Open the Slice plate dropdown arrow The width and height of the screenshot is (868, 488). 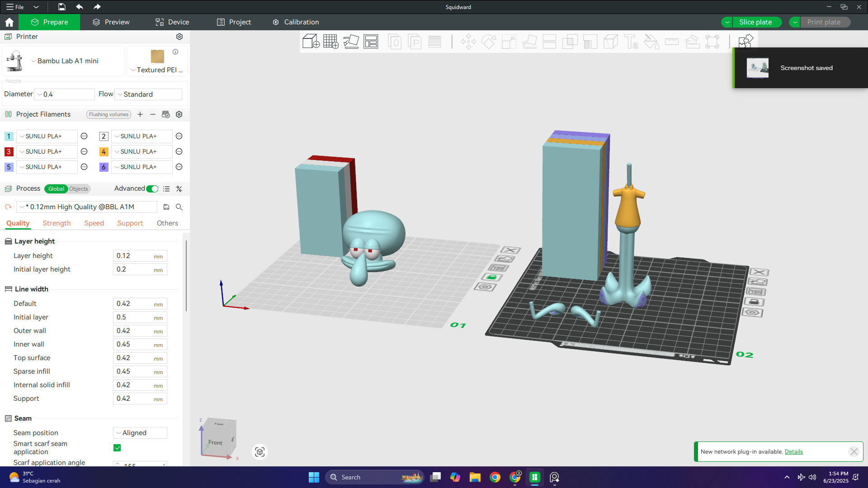tap(727, 22)
